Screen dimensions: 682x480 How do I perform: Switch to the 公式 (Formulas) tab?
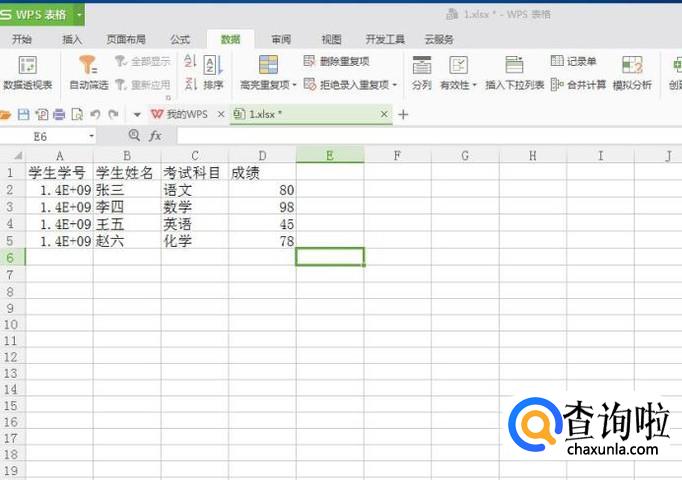180,40
